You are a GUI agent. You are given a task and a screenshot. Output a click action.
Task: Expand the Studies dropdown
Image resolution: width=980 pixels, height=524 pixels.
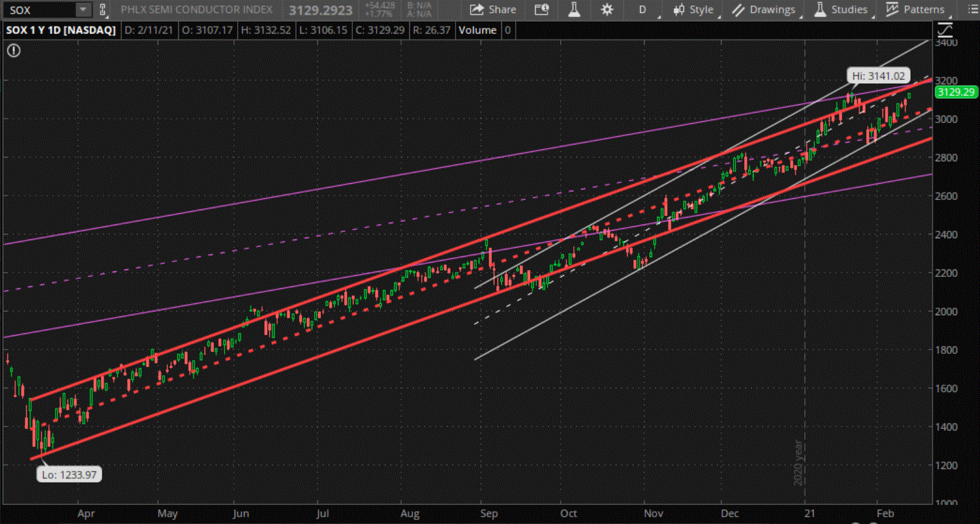pyautogui.click(x=841, y=10)
